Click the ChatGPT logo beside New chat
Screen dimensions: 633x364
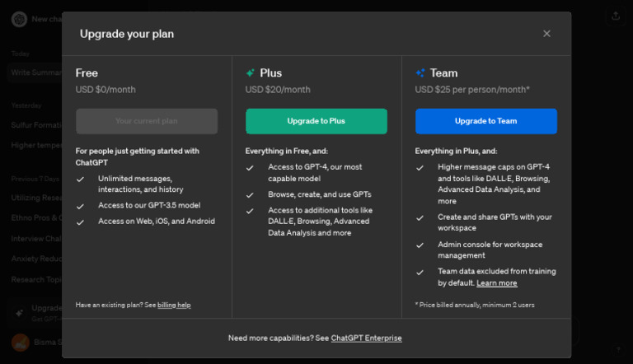pyautogui.click(x=18, y=19)
